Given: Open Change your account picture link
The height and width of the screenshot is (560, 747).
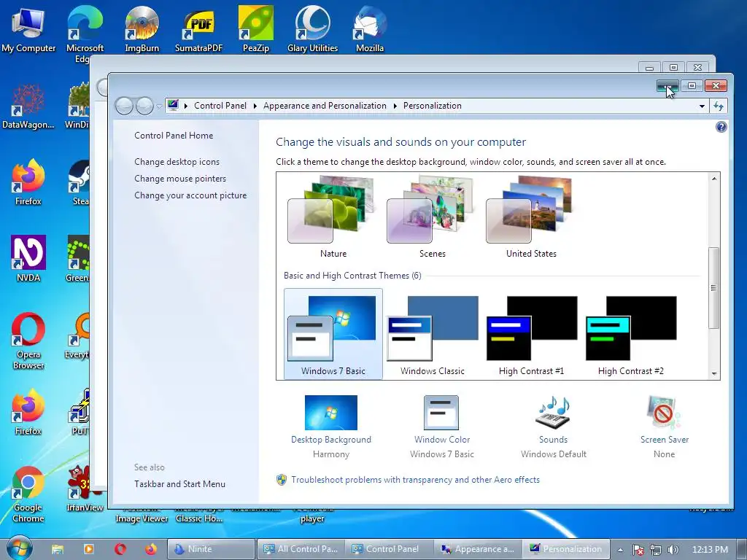Looking at the screenshot, I should tap(190, 195).
